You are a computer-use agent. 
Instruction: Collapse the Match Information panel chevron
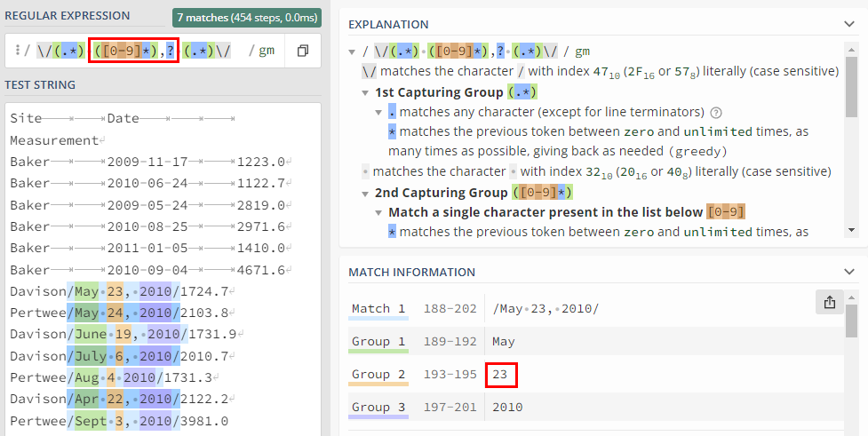coord(848,272)
